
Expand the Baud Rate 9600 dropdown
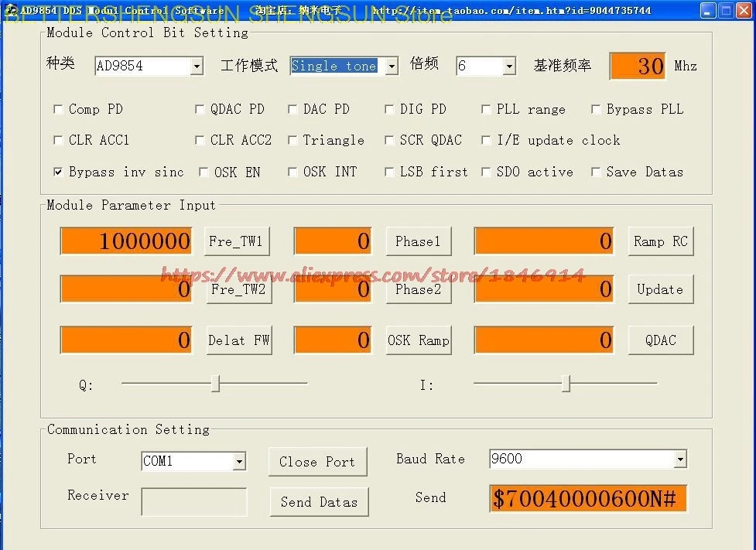(x=680, y=459)
